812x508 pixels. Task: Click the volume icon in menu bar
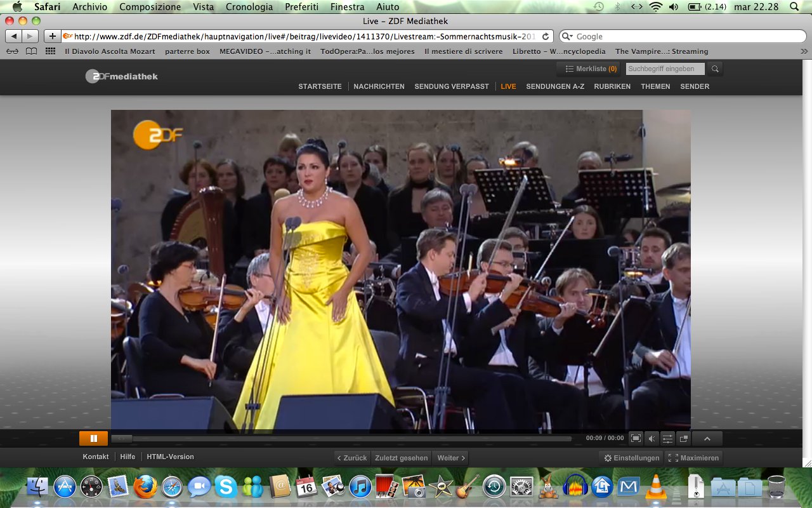pyautogui.click(x=673, y=7)
